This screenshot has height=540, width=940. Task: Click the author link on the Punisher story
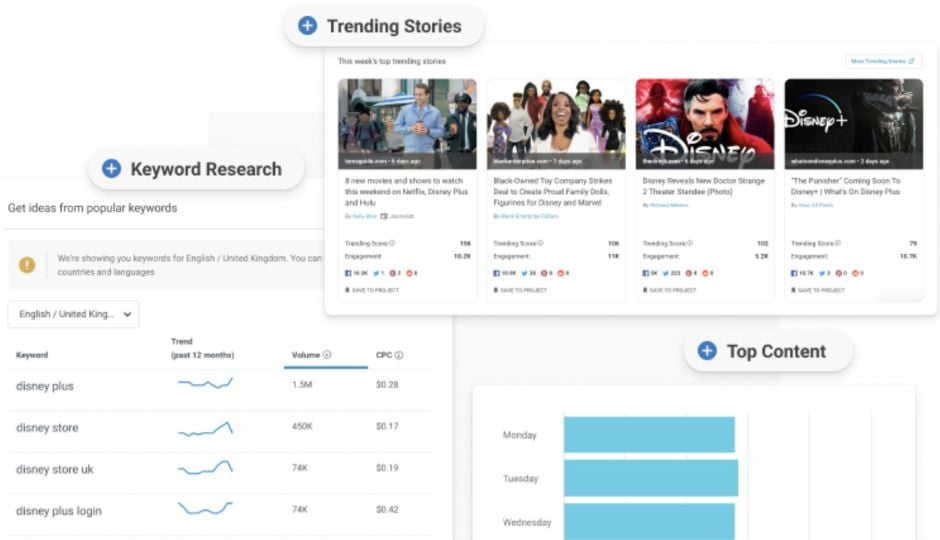click(816, 205)
